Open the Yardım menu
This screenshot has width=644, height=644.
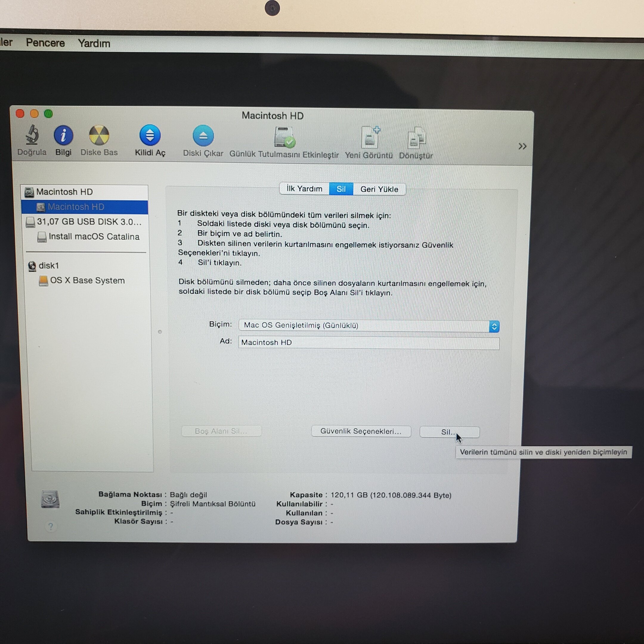tap(94, 44)
